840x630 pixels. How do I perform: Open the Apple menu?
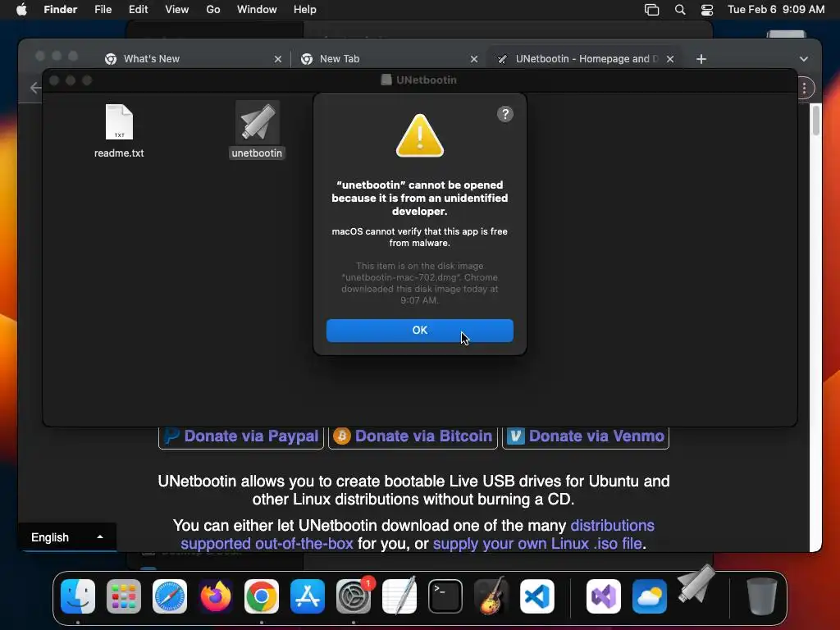pyautogui.click(x=21, y=9)
